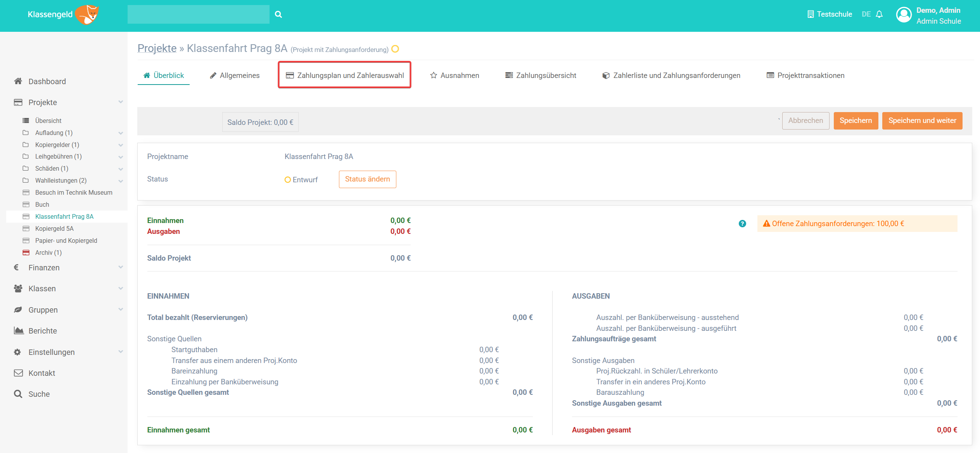Open Archiv (1) red folder item
Viewport: 980px width, 453px height.
pyautogui.click(x=48, y=252)
